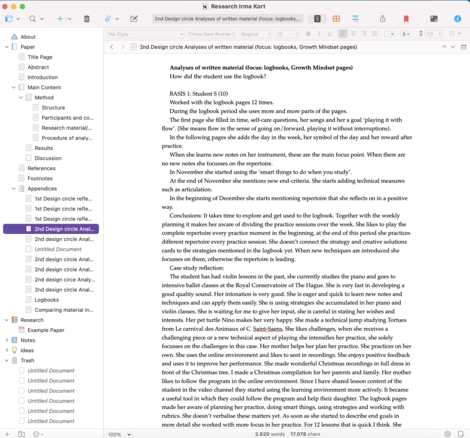
Task: Add a new document with the plus icon
Action: (x=60, y=19)
